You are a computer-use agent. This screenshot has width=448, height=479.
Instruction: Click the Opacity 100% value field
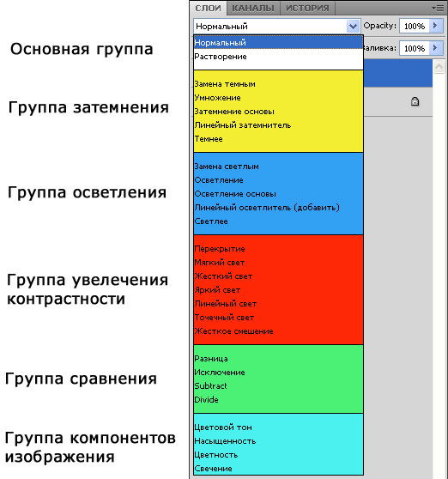415,26
